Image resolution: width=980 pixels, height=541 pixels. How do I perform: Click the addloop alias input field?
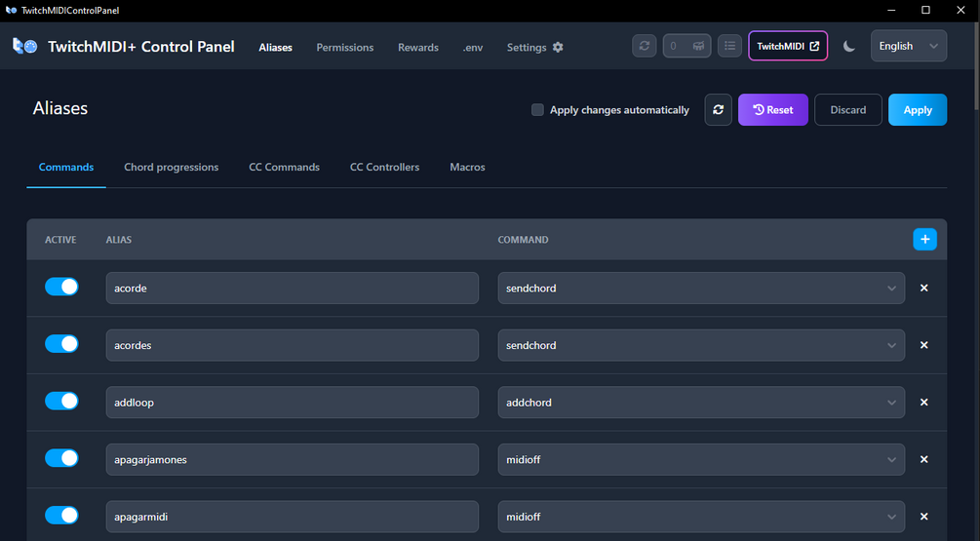[x=293, y=403]
